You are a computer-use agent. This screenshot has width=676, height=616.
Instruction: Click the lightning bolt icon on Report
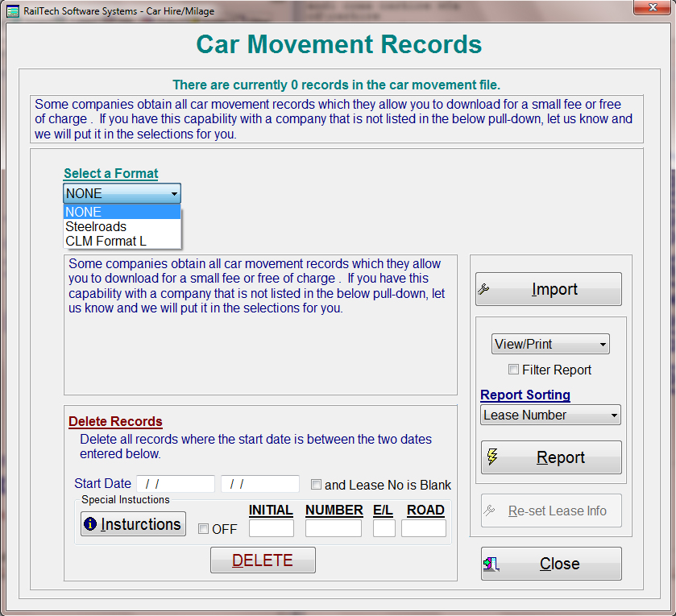(492, 457)
